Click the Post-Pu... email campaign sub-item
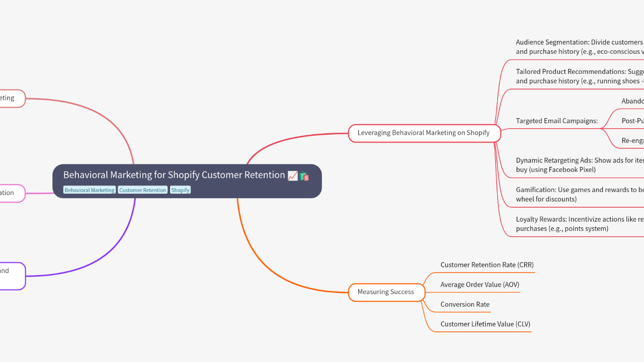 pos(632,121)
